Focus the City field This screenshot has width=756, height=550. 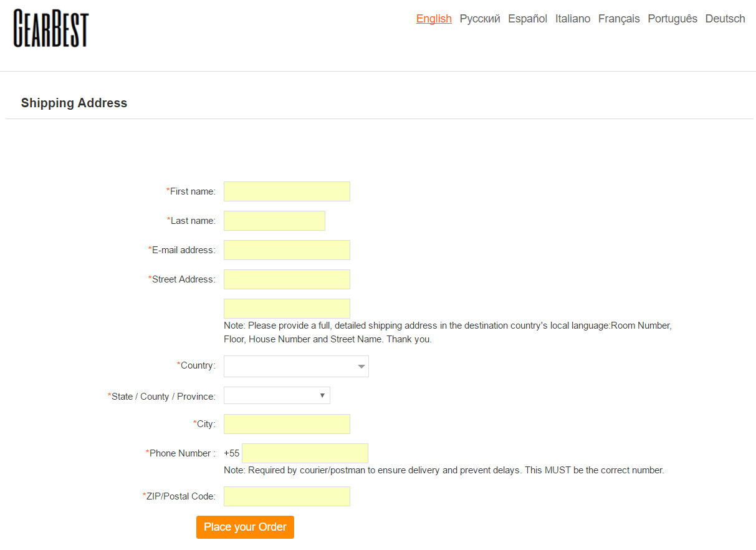tap(287, 424)
